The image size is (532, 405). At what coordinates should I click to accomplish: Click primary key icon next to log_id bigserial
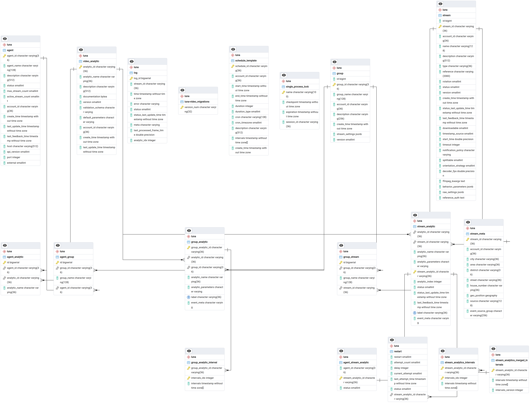pos(131,78)
